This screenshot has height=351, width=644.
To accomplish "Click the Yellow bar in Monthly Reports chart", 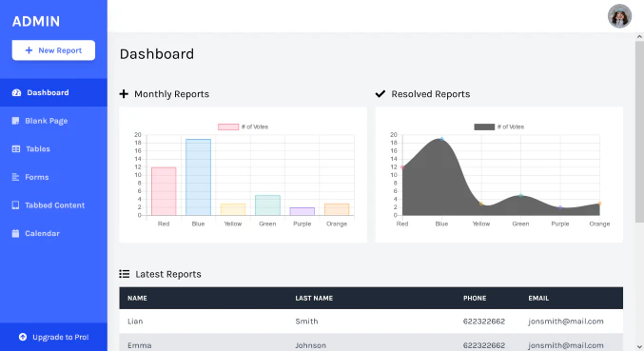I will (x=233, y=209).
